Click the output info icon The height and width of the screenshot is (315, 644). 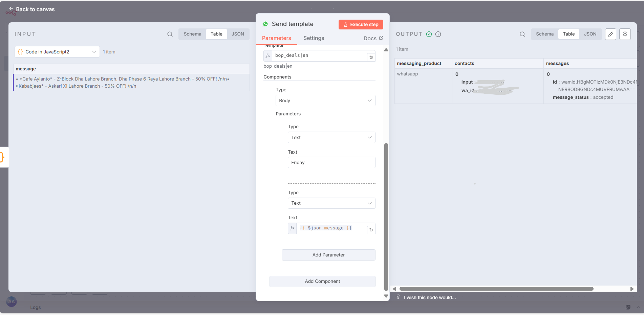pos(438,34)
